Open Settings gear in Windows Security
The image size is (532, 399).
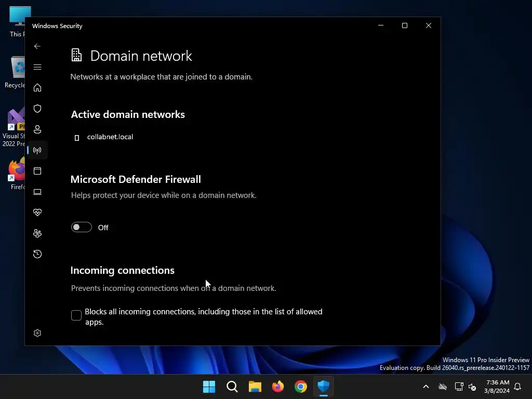click(x=37, y=333)
